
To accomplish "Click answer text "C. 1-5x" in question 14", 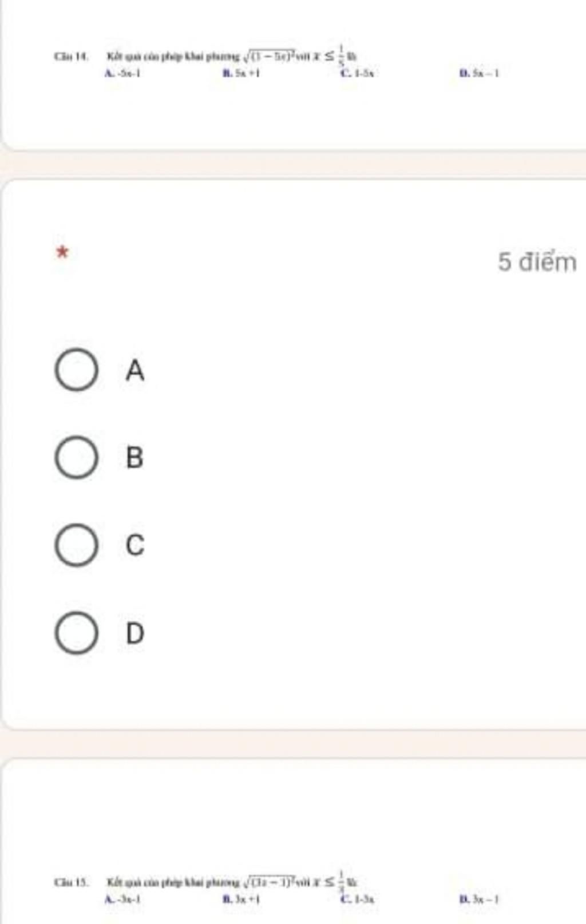I will 358,73.
